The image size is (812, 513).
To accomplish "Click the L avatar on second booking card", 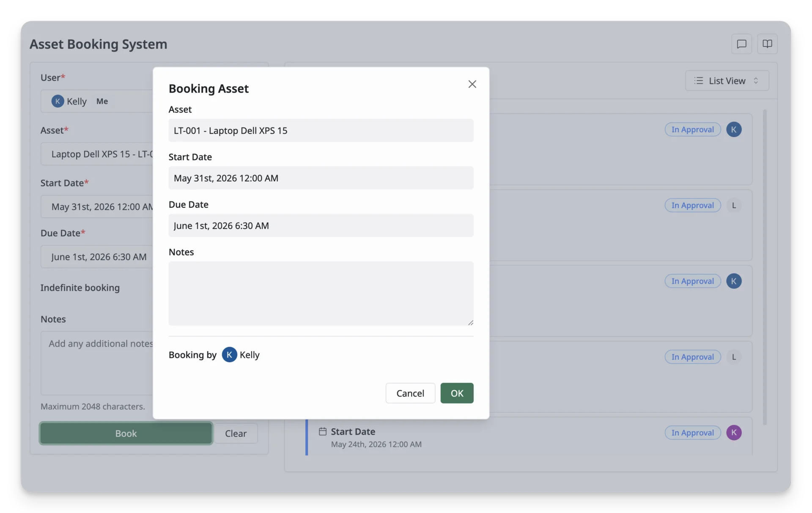I will tap(734, 205).
